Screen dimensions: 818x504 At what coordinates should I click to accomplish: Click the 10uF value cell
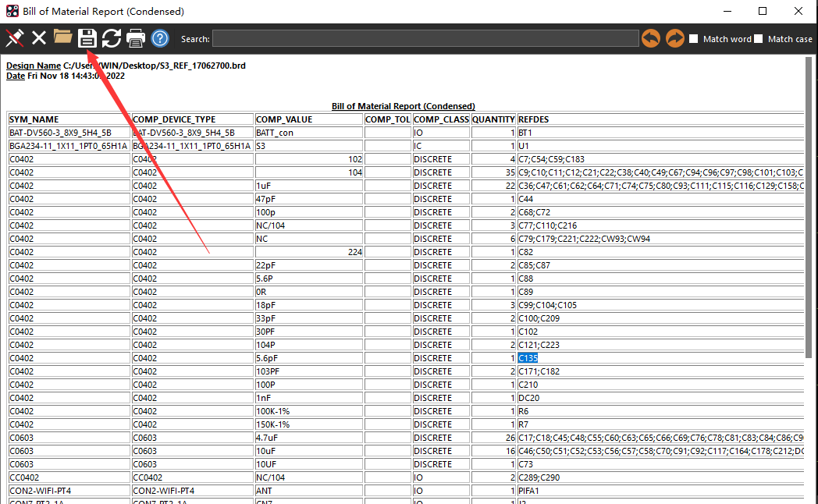click(x=309, y=451)
